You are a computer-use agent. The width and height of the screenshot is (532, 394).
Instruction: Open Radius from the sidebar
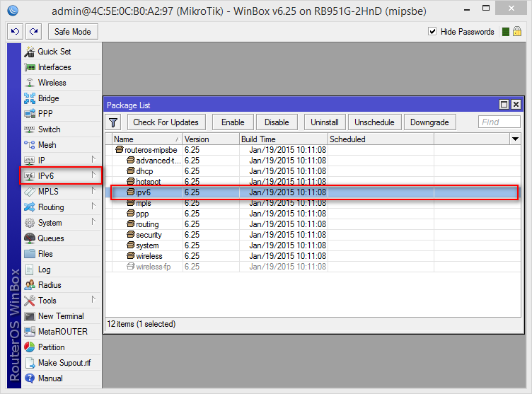[62, 285]
